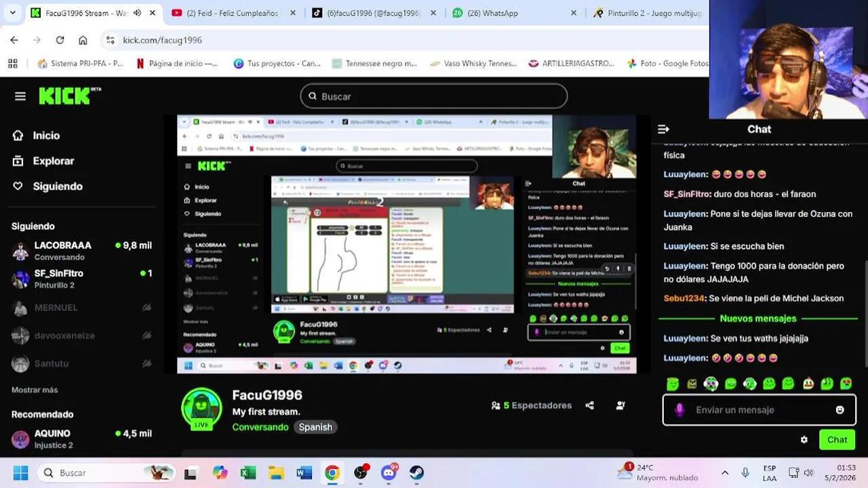Click the taskbar Buscar search box
The height and width of the screenshot is (488, 868).
(x=107, y=472)
